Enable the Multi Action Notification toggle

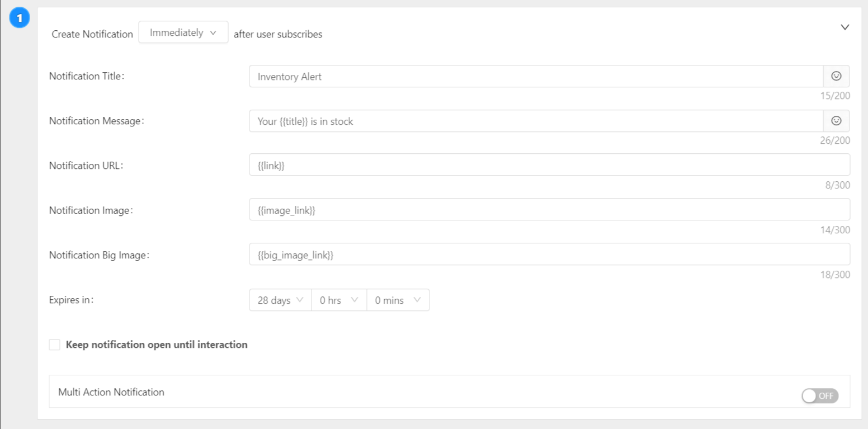pos(820,395)
